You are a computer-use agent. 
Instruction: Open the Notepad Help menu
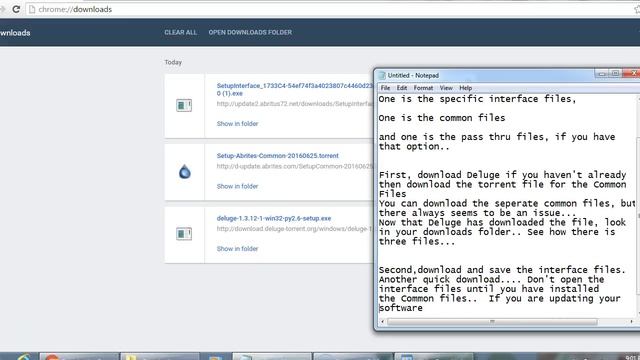coord(465,88)
